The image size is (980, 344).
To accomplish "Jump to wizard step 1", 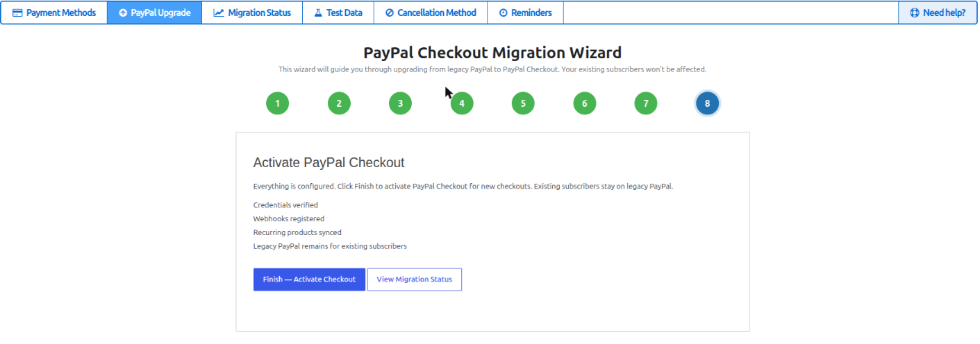I will [x=277, y=103].
